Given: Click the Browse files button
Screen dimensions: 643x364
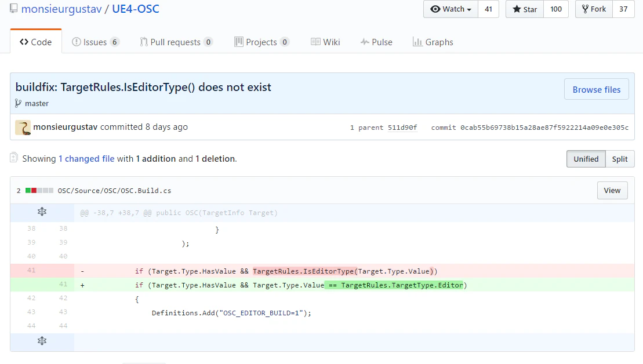Looking at the screenshot, I should click(596, 89).
